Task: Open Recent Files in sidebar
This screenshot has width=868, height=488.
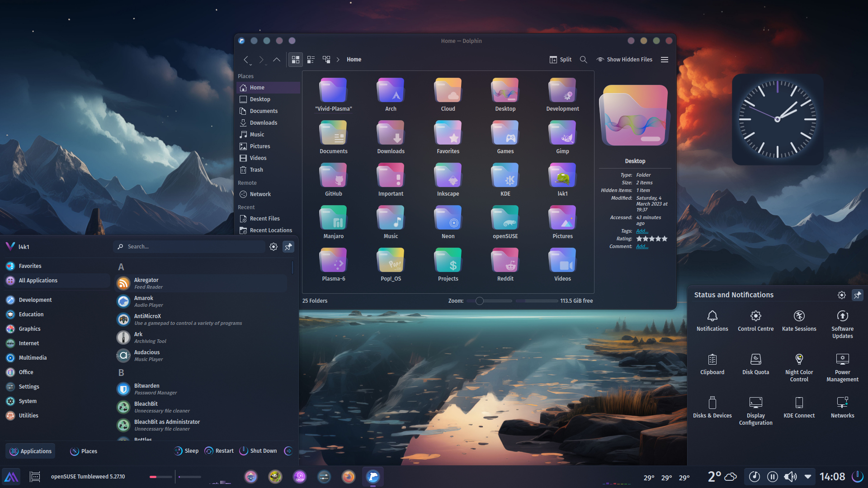Action: [x=269, y=219]
